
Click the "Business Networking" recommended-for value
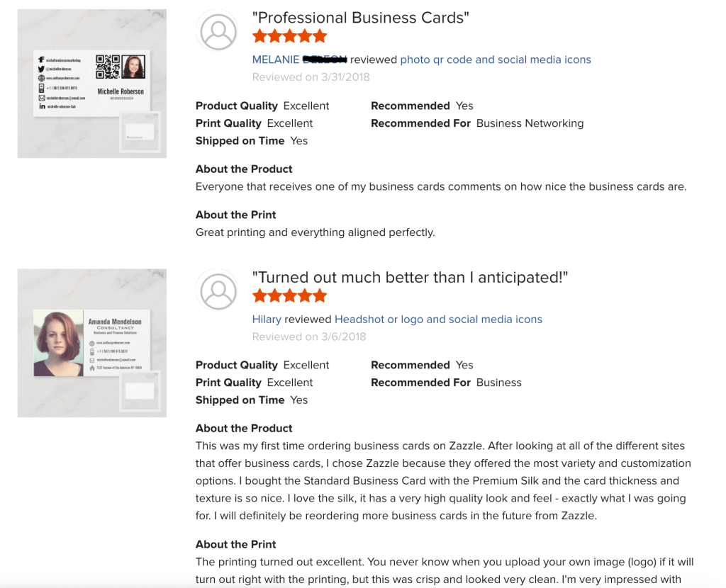[530, 123]
